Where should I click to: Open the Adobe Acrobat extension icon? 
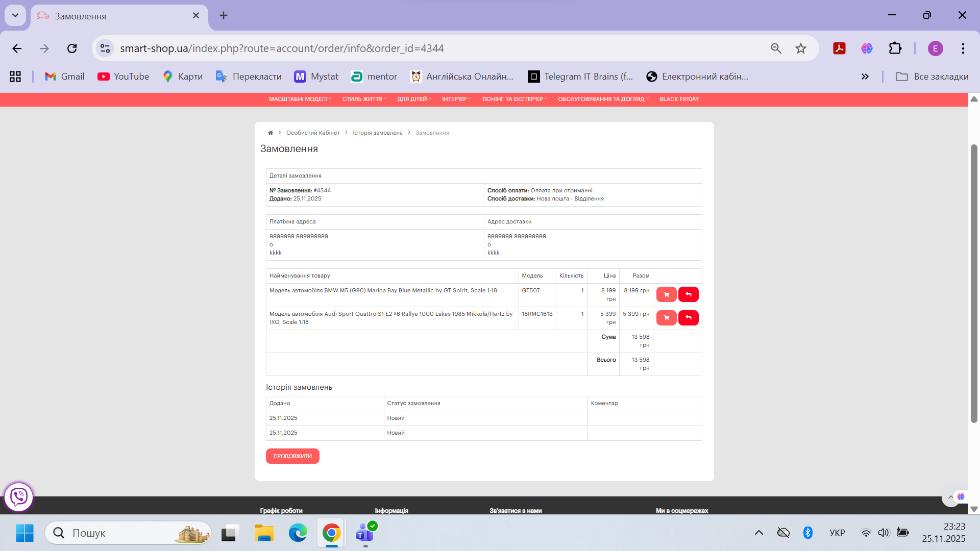point(839,48)
